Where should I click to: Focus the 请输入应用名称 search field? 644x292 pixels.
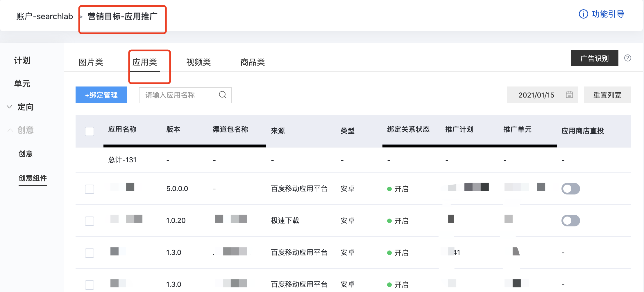coord(180,95)
